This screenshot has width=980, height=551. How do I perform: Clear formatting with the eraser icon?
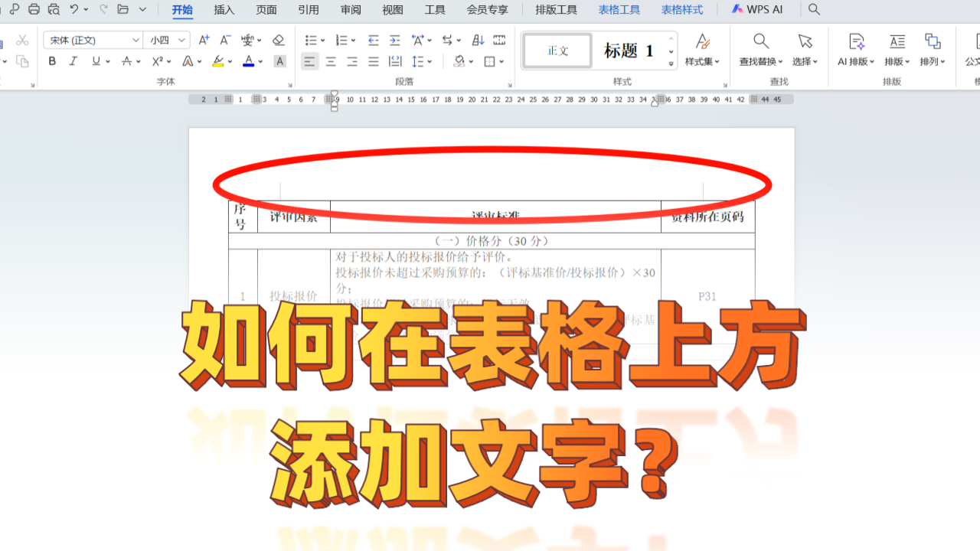click(279, 40)
